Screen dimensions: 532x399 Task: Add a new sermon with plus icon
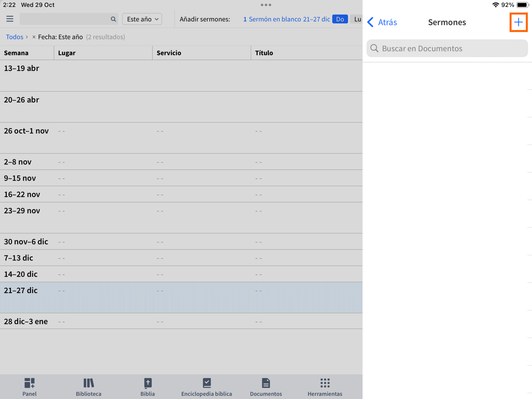click(x=518, y=22)
